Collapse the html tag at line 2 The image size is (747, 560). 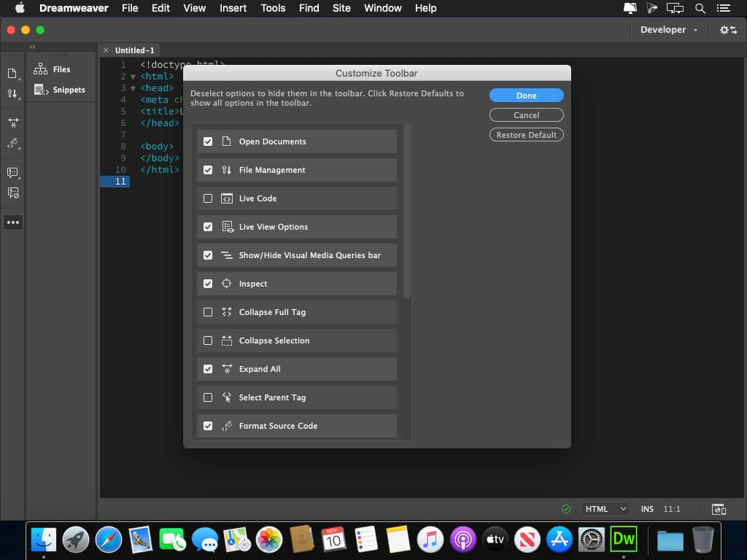pos(133,77)
